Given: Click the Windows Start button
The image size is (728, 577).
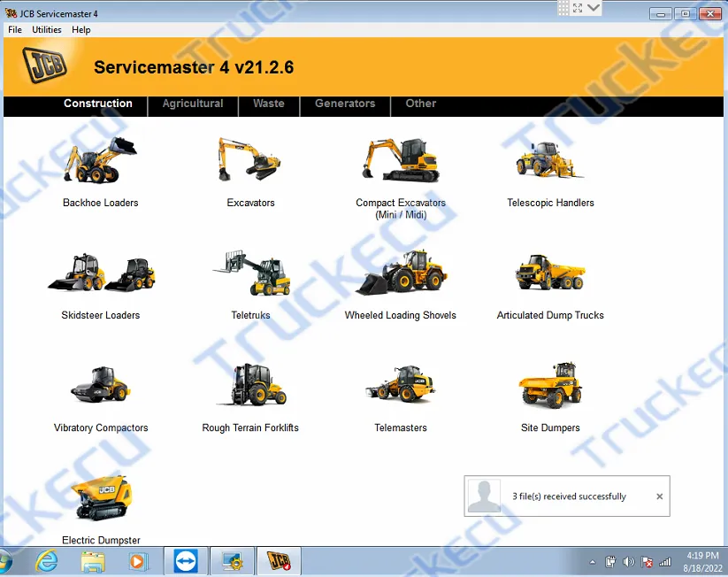Looking at the screenshot, I should pyautogui.click(x=4, y=562).
